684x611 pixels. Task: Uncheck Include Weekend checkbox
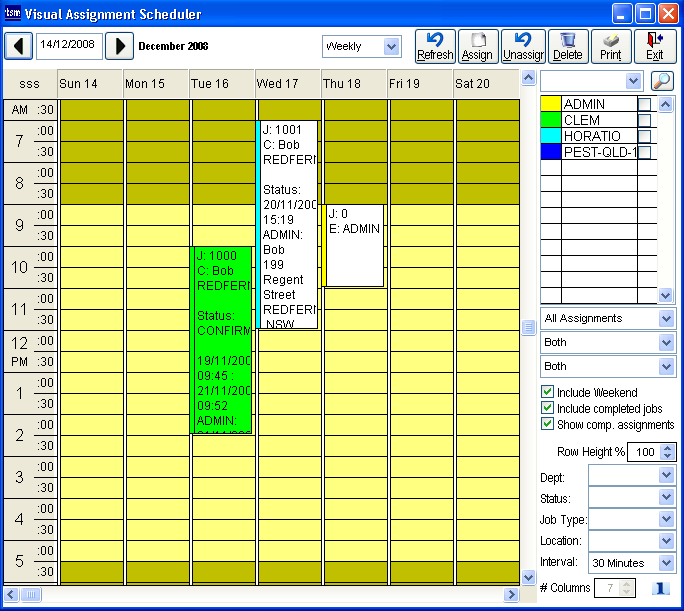547,393
